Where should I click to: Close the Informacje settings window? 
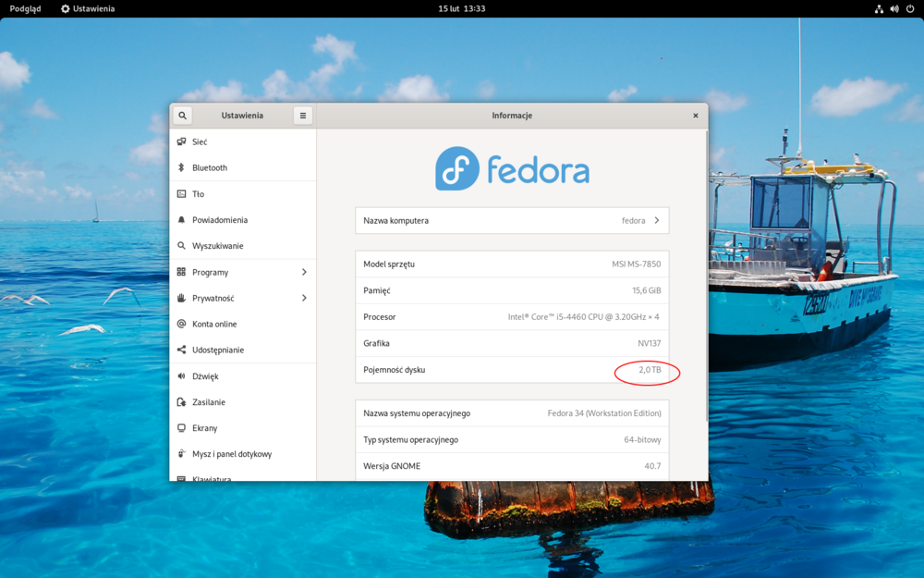click(x=696, y=116)
